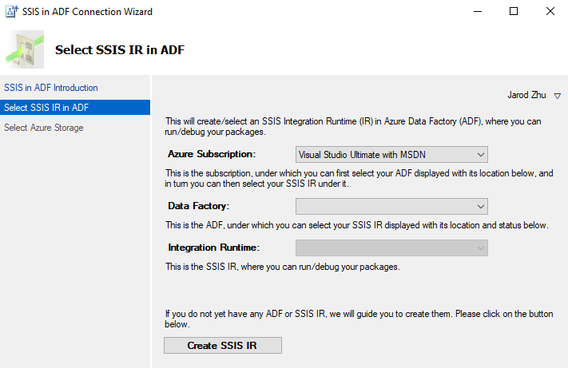Image resolution: width=568 pixels, height=368 pixels.
Task: Click the Azure Subscription label
Action: 212,154
